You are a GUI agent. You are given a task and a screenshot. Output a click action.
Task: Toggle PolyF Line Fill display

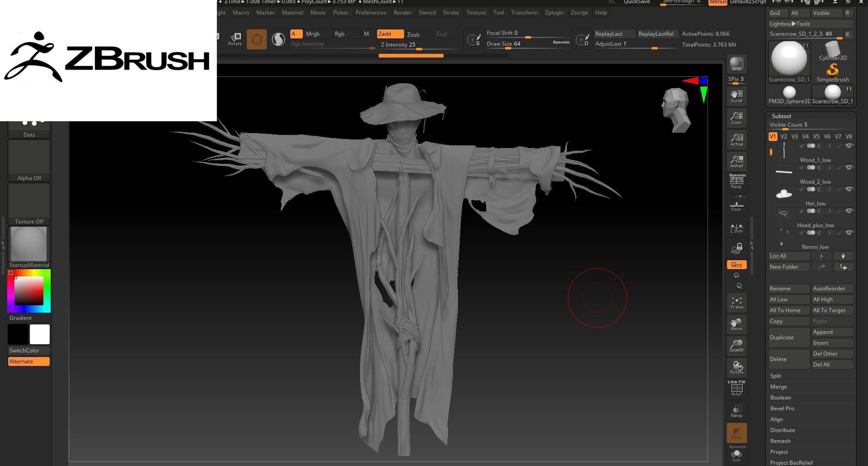[736, 389]
